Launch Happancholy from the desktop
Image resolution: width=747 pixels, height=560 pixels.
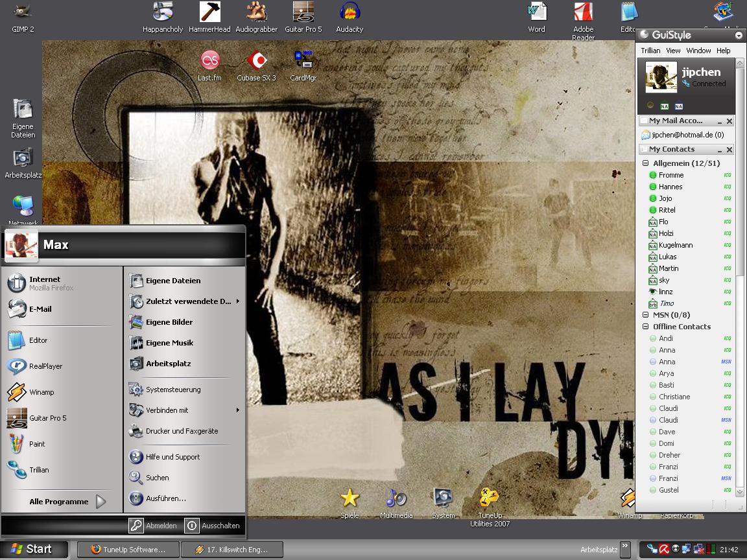pyautogui.click(x=163, y=17)
